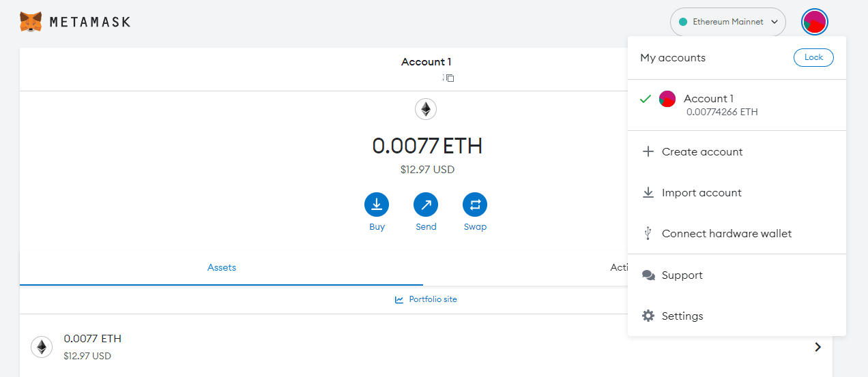Image resolution: width=868 pixels, height=377 pixels.
Task: Click the Send arrow icon button
Action: pos(426,205)
